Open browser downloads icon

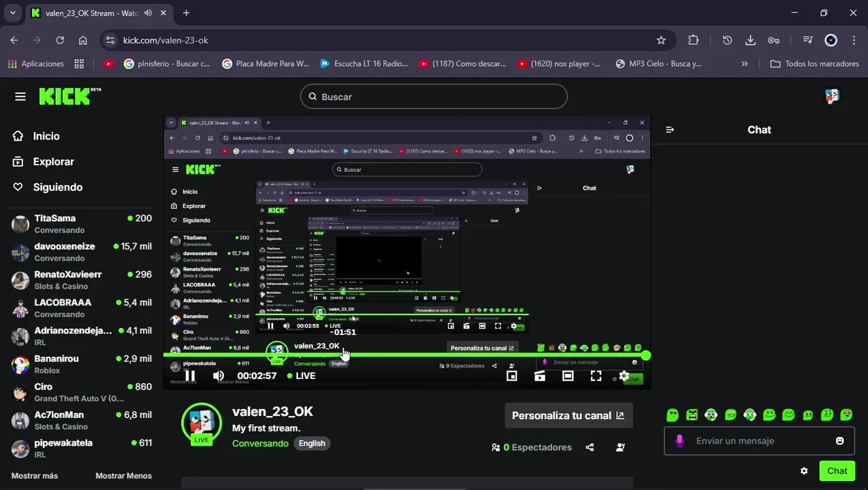pyautogui.click(x=750, y=40)
